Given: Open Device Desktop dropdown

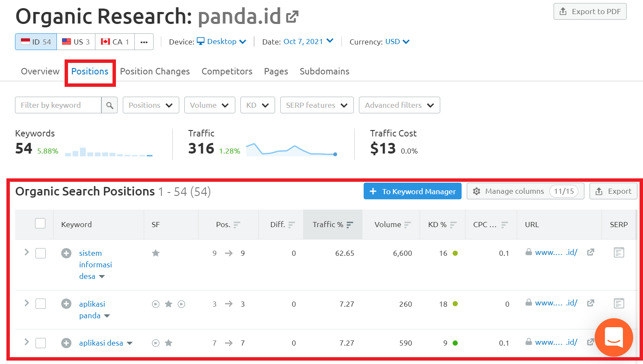Looking at the screenshot, I should pos(222,41).
